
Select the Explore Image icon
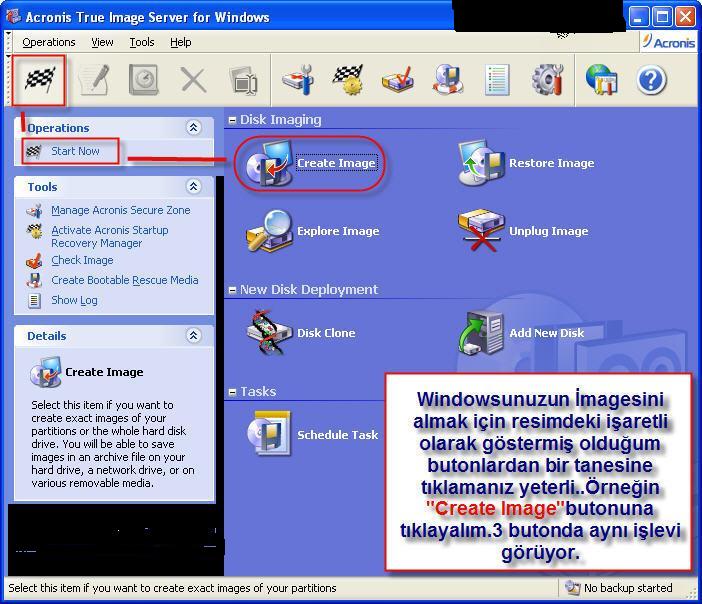268,231
